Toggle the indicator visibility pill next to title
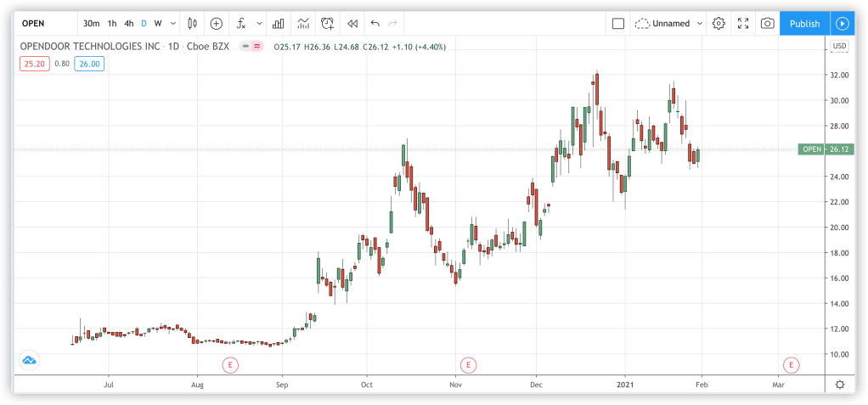This screenshot has width=868, height=405. point(250,47)
